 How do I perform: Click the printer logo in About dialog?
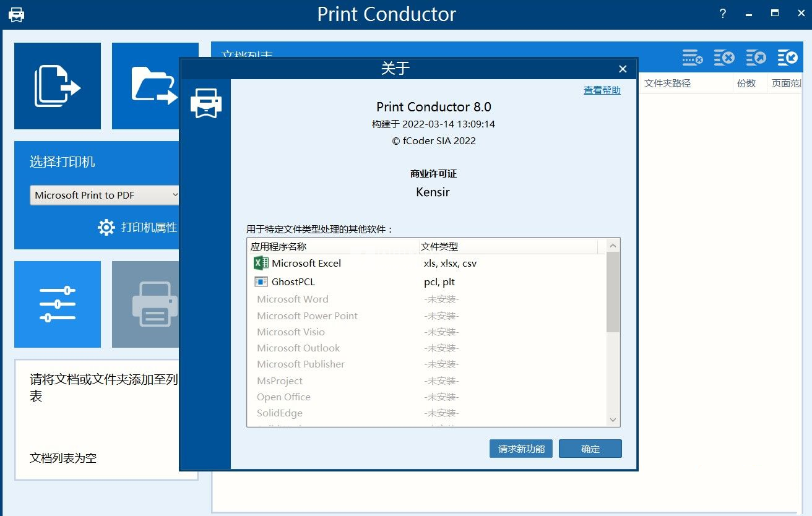coord(205,103)
